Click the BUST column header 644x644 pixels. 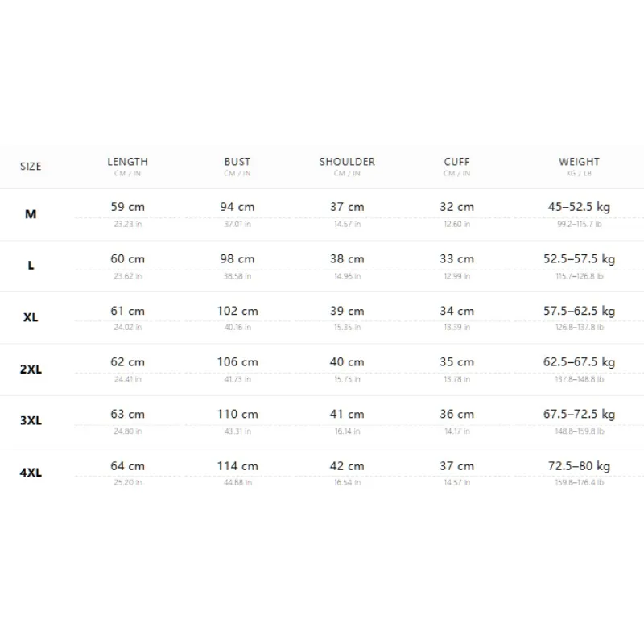coord(237,162)
